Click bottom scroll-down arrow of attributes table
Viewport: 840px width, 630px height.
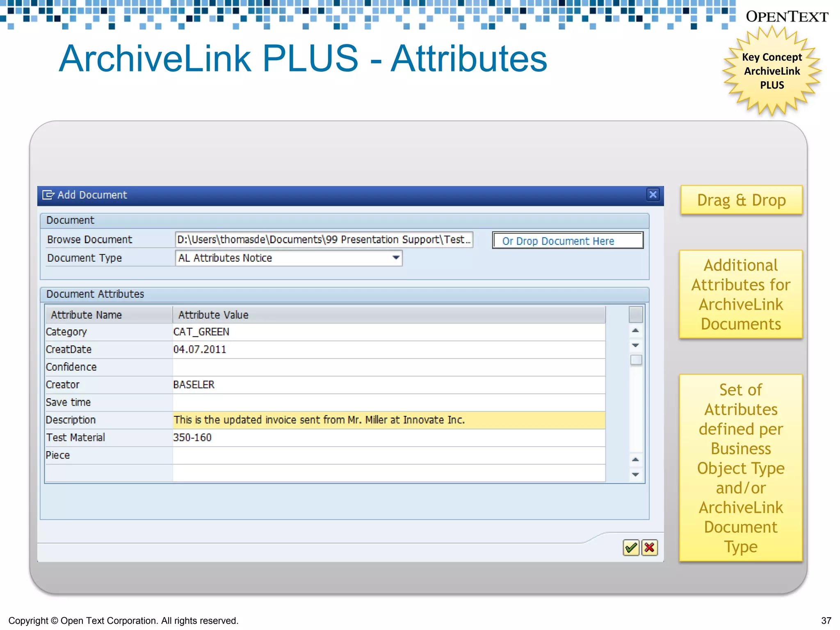coord(635,475)
